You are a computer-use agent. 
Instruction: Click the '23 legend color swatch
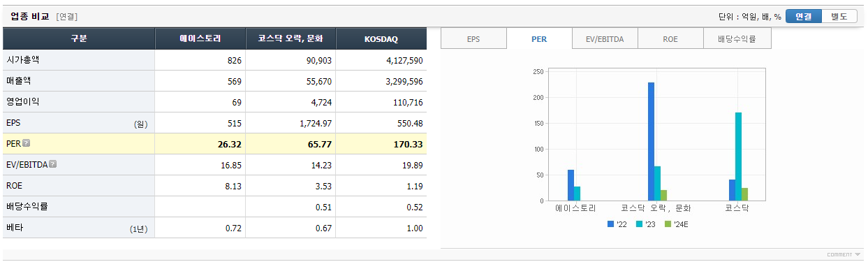coord(639,224)
